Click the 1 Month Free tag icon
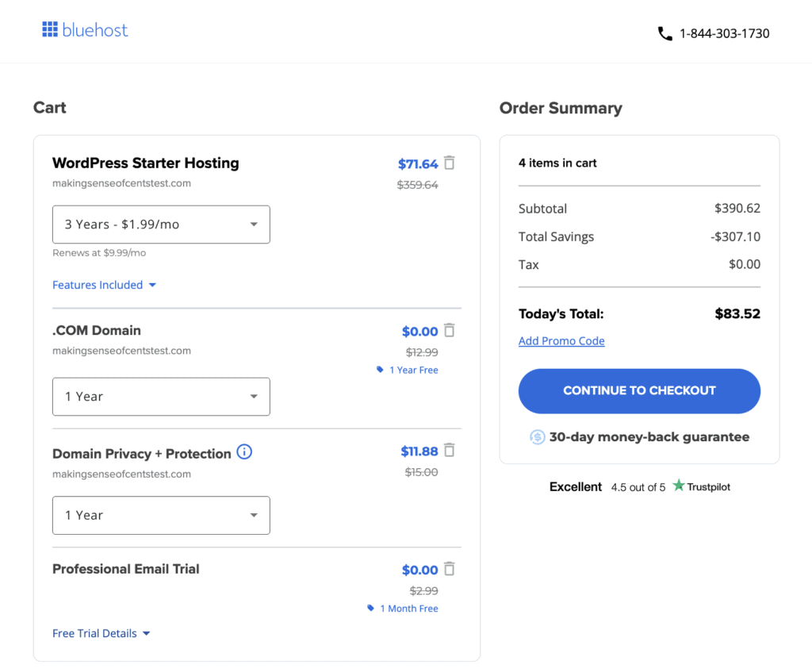 point(371,608)
